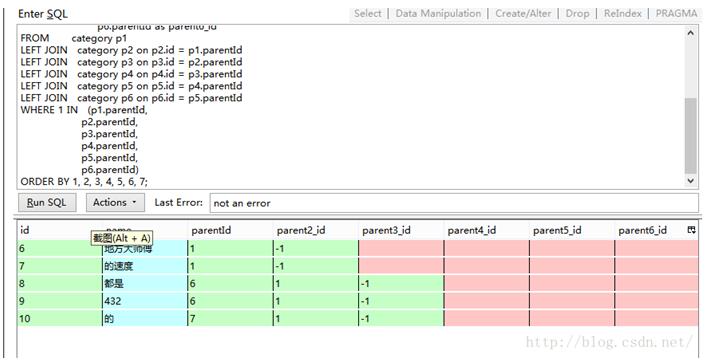The height and width of the screenshot is (363, 708).
Task: Click the parent6_id column header
Action: point(650,230)
